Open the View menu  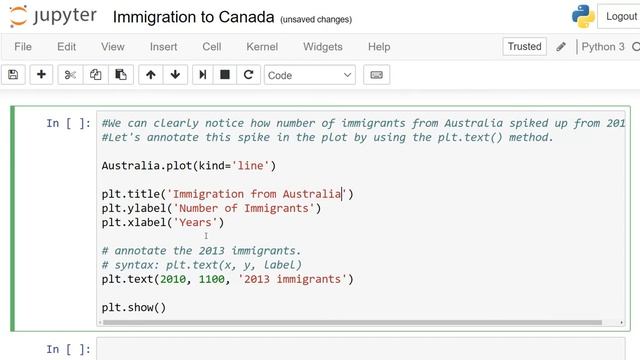tap(113, 47)
